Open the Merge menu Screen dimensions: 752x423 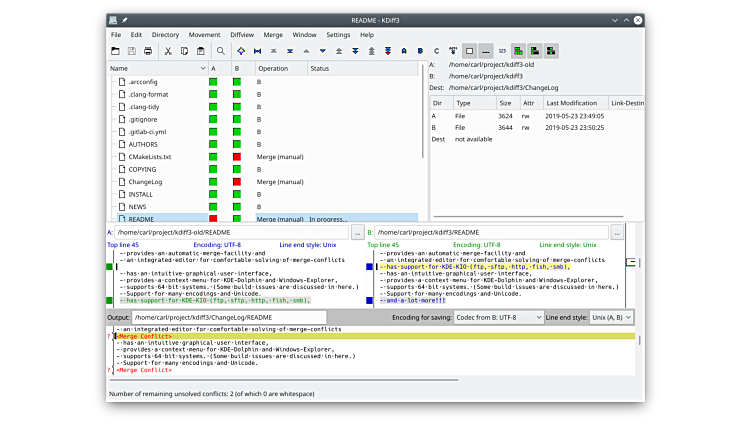pos(272,34)
